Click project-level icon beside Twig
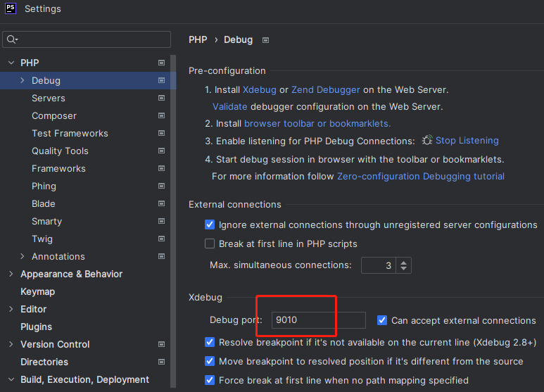Viewport: 544px width, 392px height. 161,239
